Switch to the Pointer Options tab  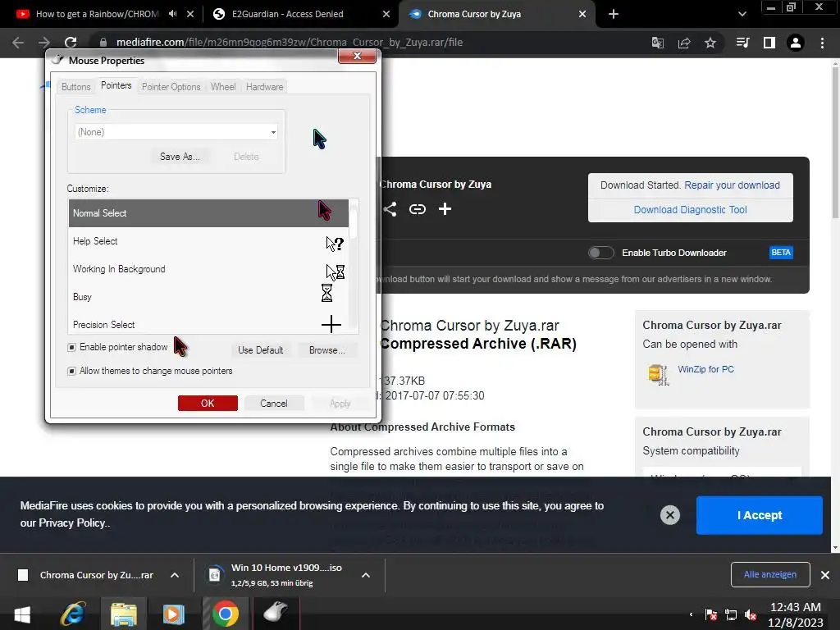(171, 87)
